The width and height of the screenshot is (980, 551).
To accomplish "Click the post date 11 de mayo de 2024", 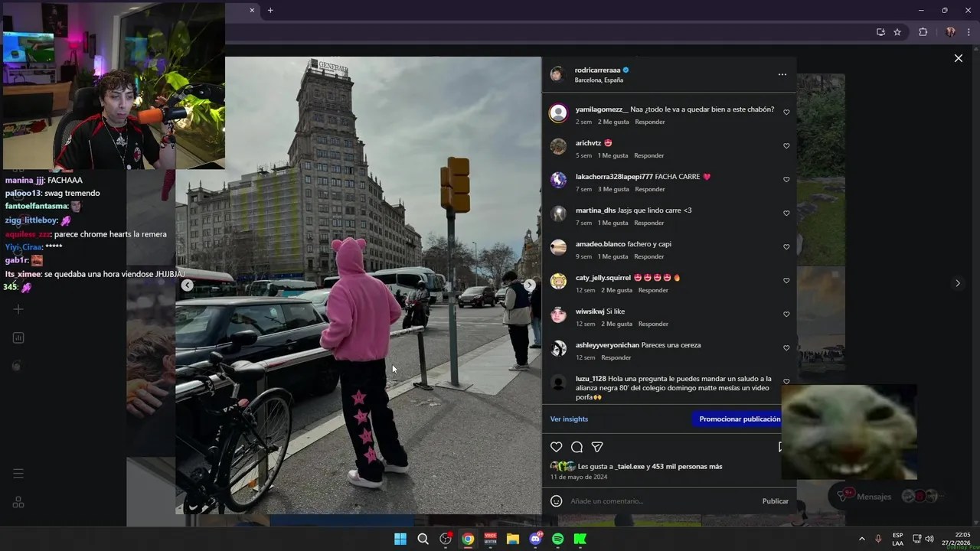I will (x=579, y=477).
